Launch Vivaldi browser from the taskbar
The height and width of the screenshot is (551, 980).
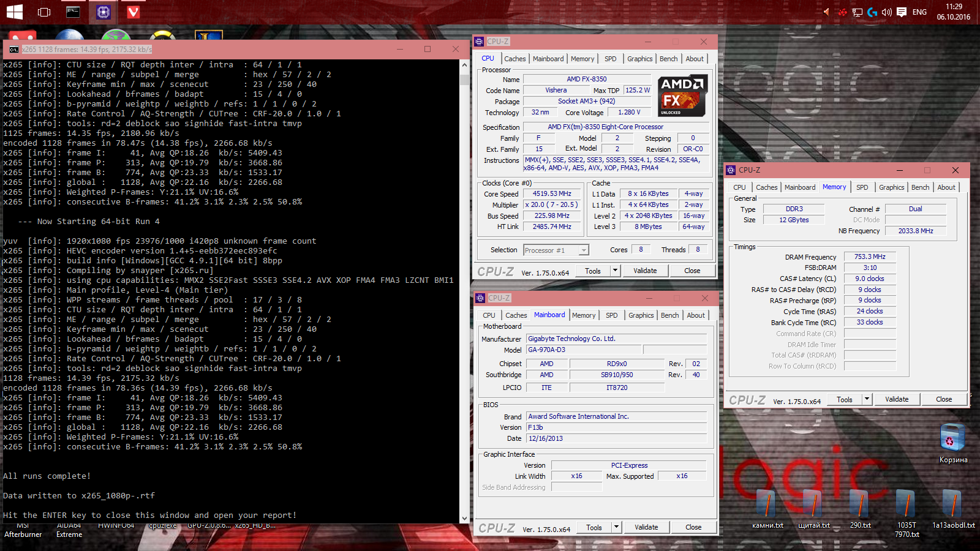tap(133, 12)
